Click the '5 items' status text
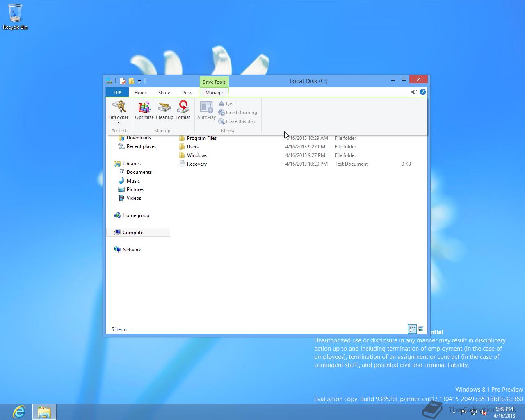This screenshot has height=420, width=525. (x=119, y=329)
